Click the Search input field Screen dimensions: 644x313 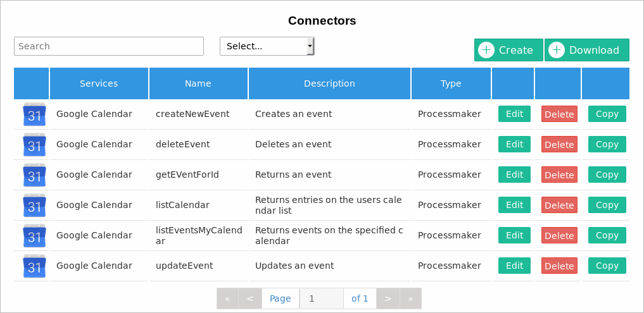click(109, 46)
